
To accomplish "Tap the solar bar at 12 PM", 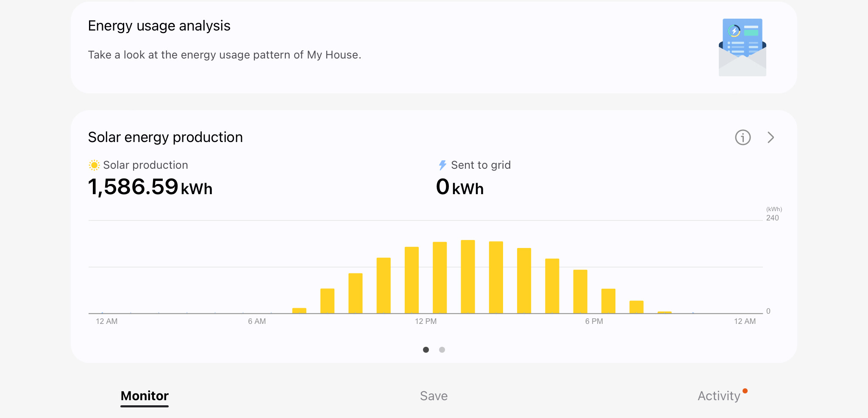I will (x=440, y=278).
